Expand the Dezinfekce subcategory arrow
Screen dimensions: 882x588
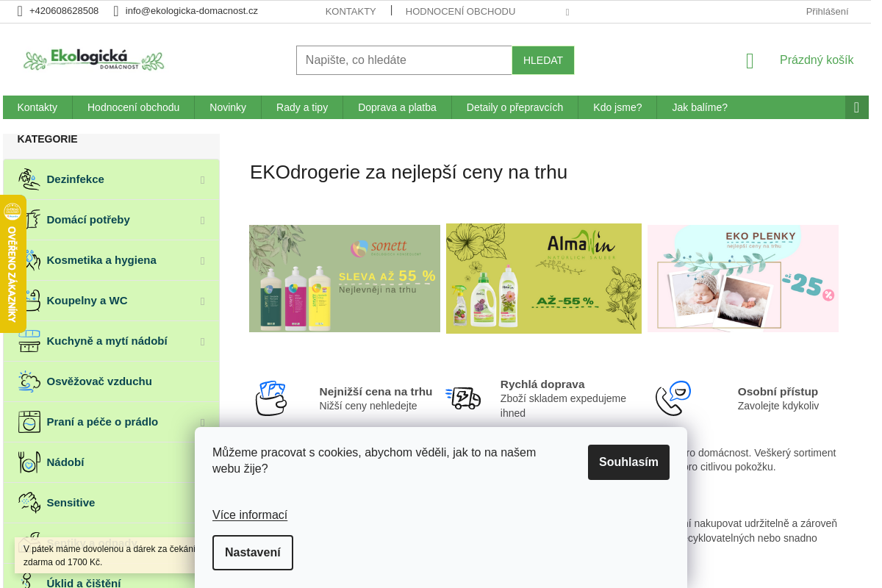[x=202, y=180]
